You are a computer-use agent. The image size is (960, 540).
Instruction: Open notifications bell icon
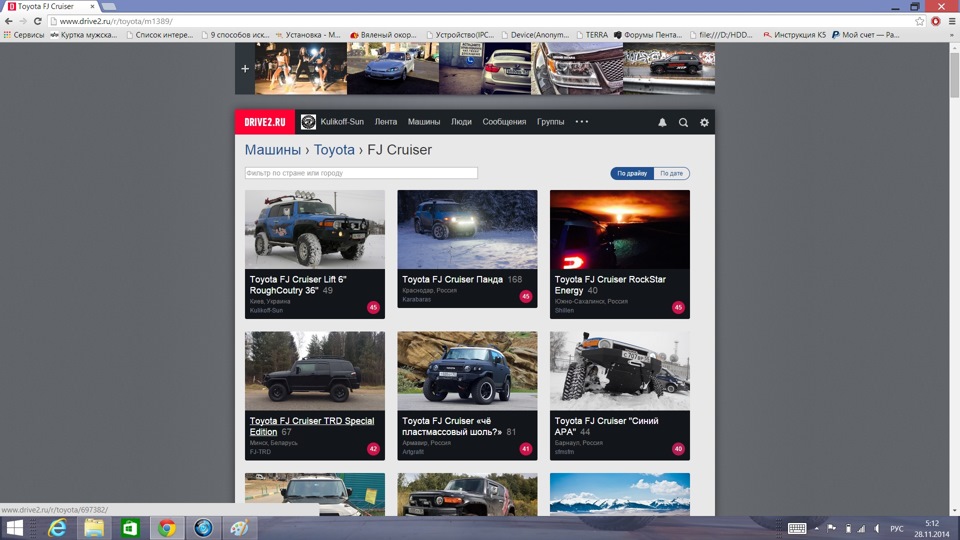click(x=662, y=122)
